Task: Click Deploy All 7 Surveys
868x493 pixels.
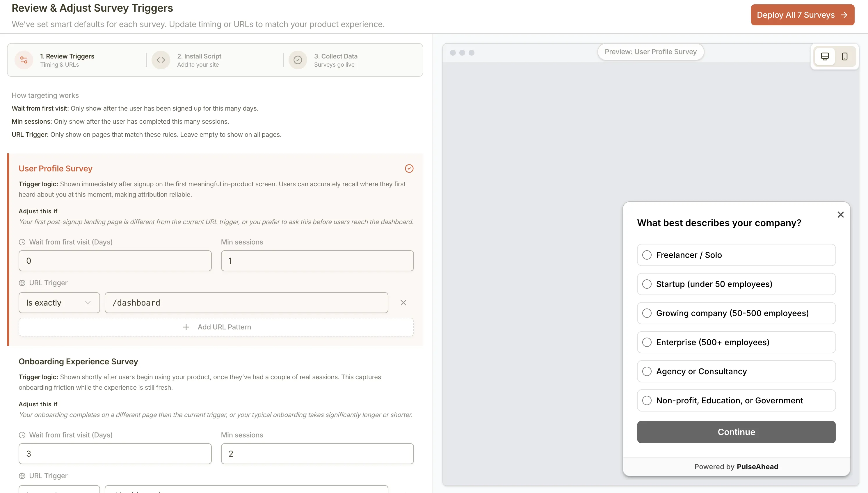Action: (802, 15)
